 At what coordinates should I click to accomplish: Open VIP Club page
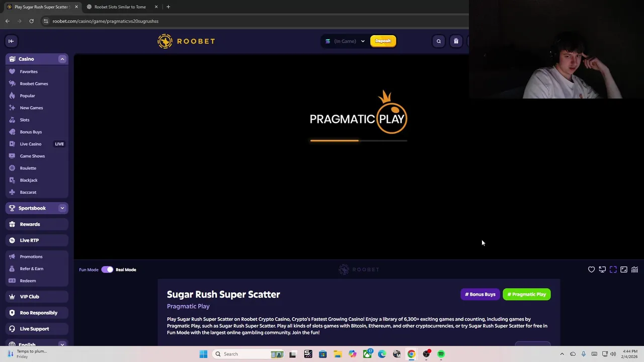37,297
